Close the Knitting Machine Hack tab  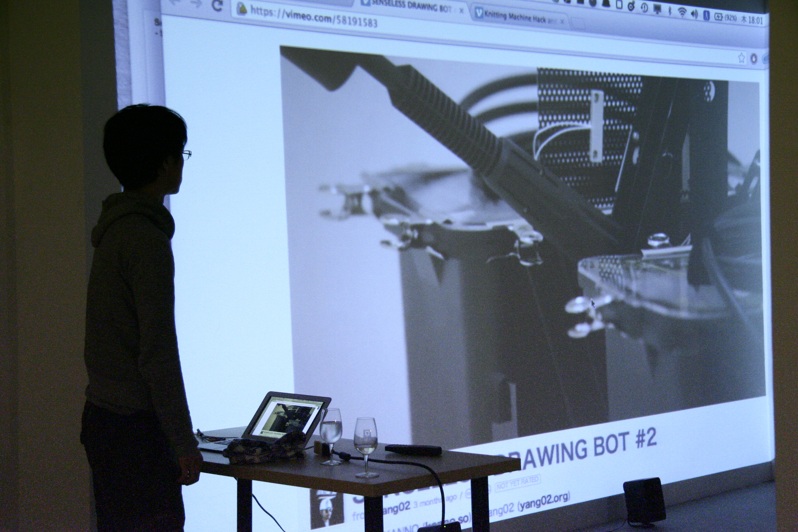[562, 21]
